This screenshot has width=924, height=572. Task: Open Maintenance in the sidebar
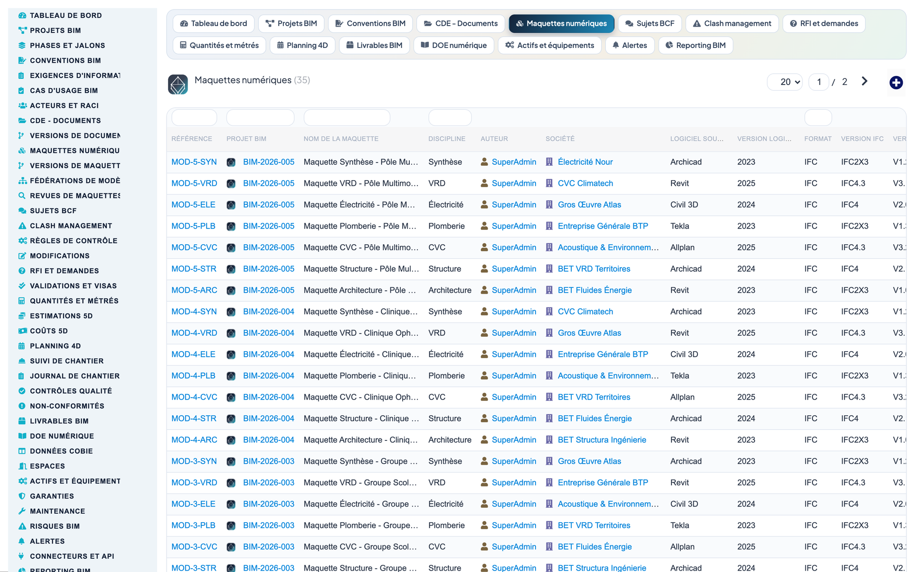[57, 511]
